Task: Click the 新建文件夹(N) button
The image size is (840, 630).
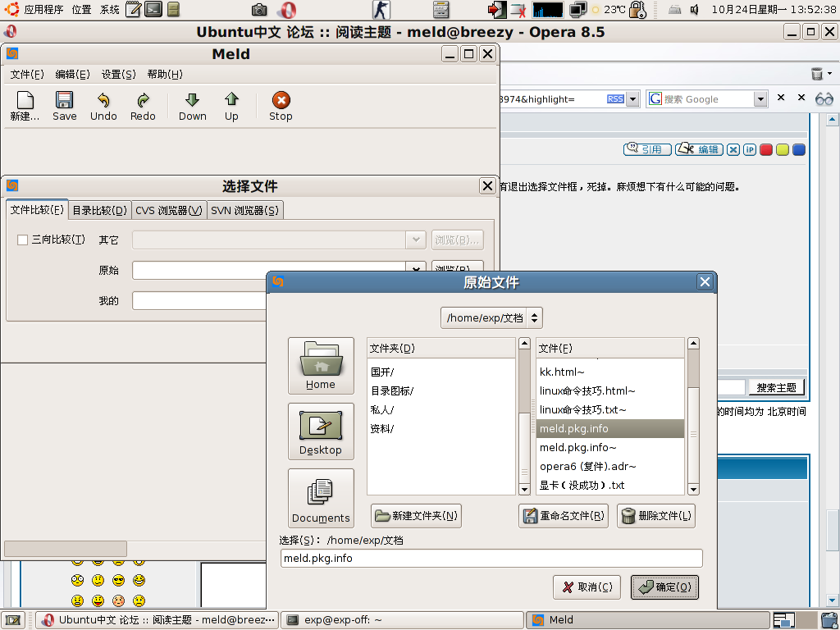Action: pos(416,516)
